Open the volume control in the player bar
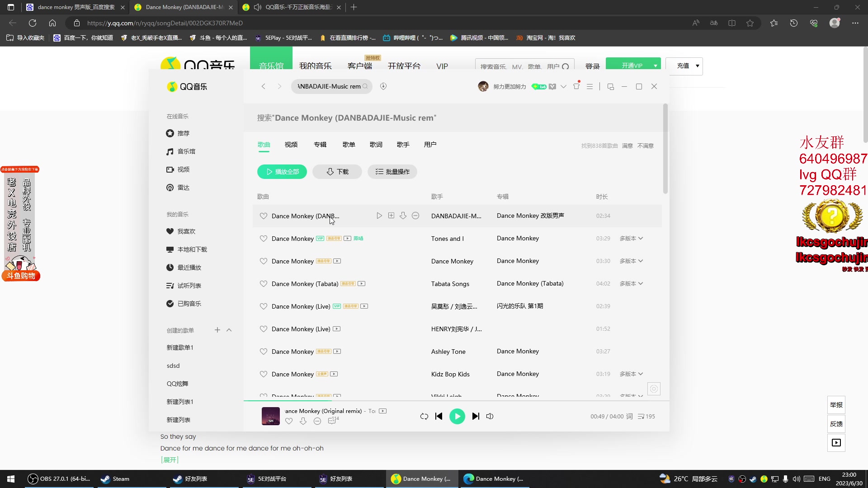868x488 pixels. click(x=490, y=416)
